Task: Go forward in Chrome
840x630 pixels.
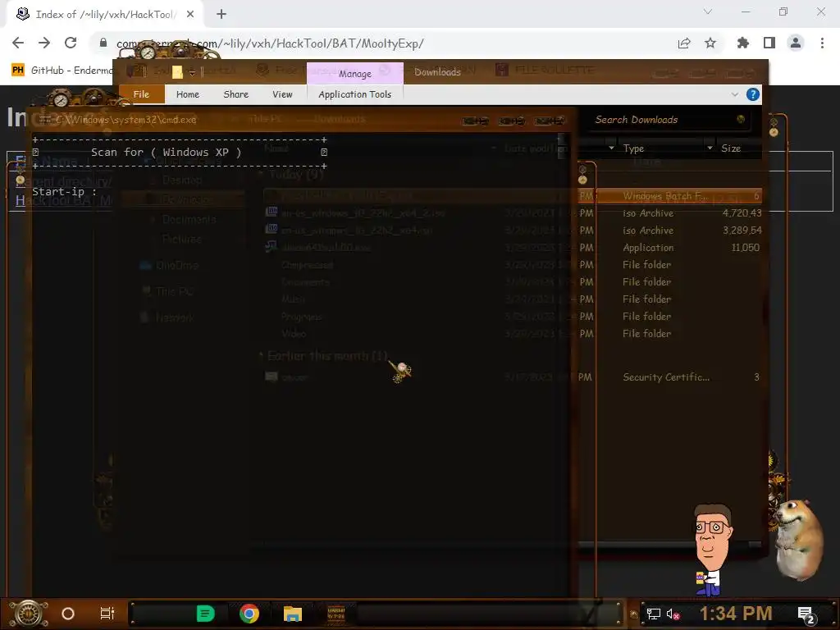Action: click(x=44, y=43)
